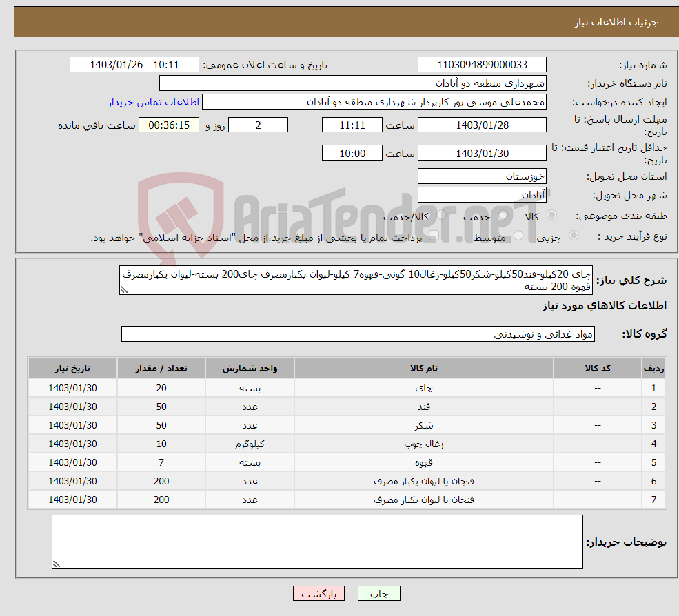Click quantity 20 in the چای row
This screenshot has width=679, height=616.
[161, 388]
